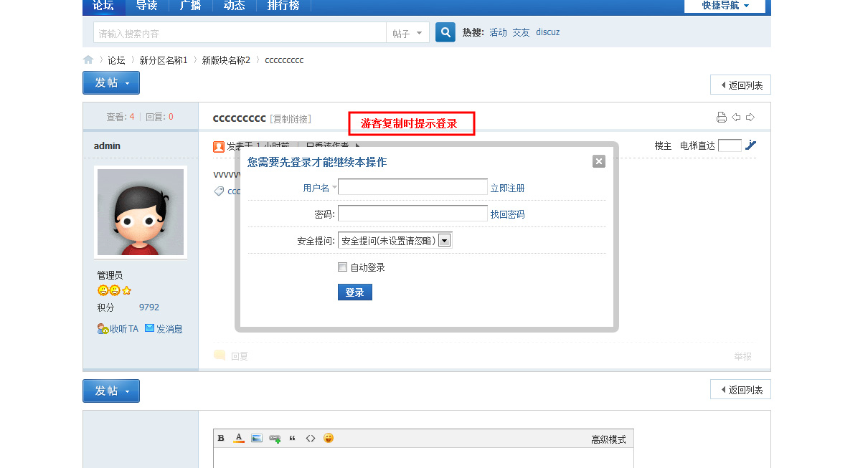Click the admin username link
The image size is (868, 468).
pos(107,146)
